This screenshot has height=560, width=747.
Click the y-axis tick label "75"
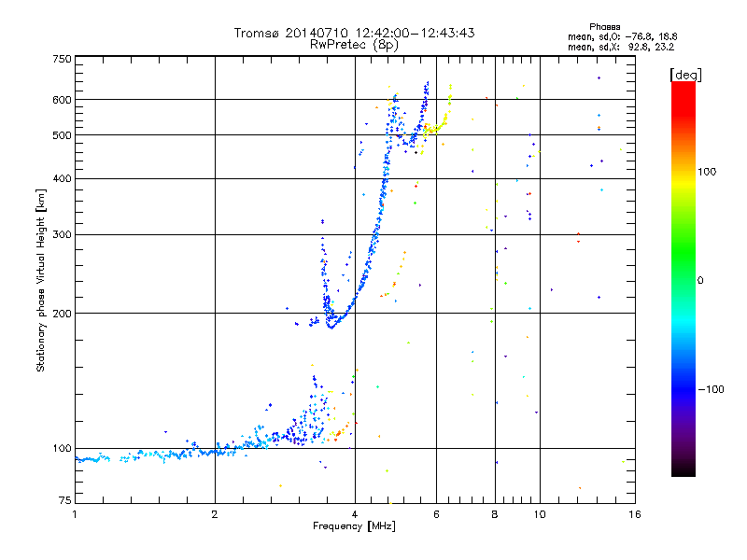point(65,500)
